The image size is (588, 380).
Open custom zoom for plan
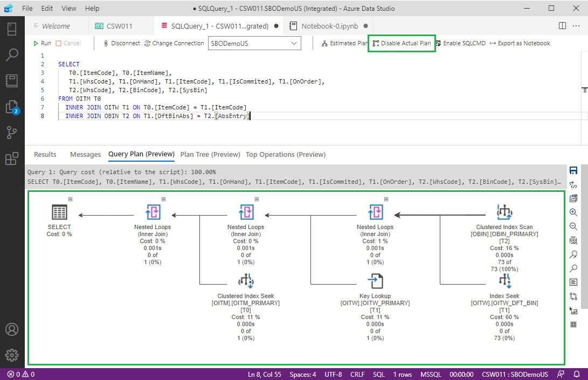pos(573,254)
